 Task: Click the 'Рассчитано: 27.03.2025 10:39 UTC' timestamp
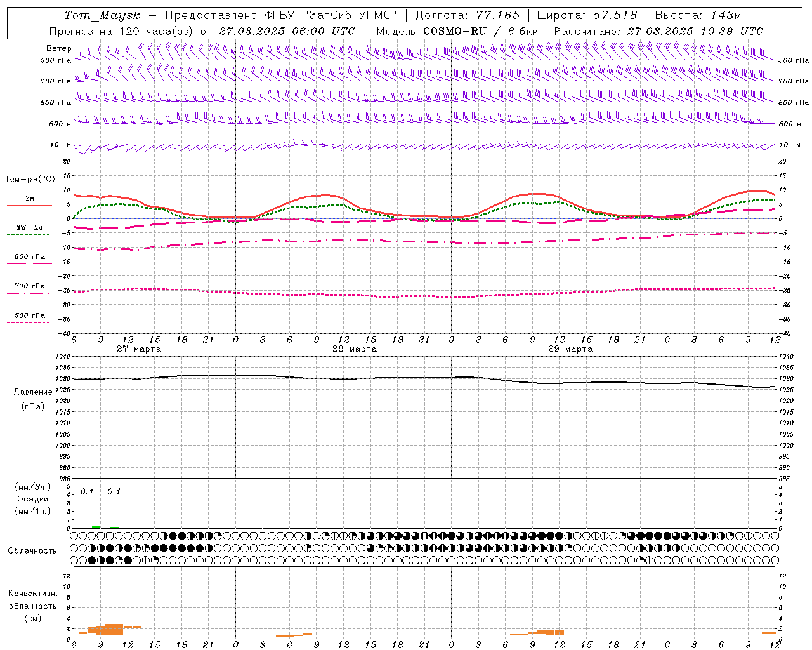tap(658, 31)
